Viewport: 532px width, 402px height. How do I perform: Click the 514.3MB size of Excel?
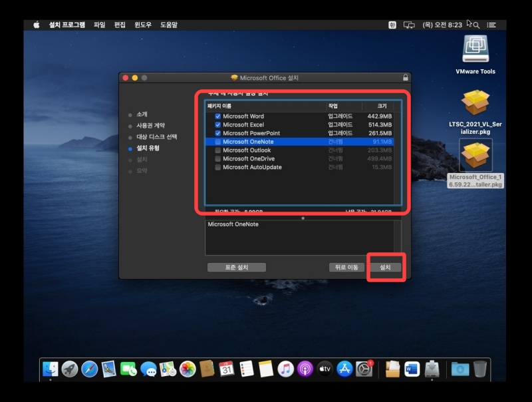[380, 124]
